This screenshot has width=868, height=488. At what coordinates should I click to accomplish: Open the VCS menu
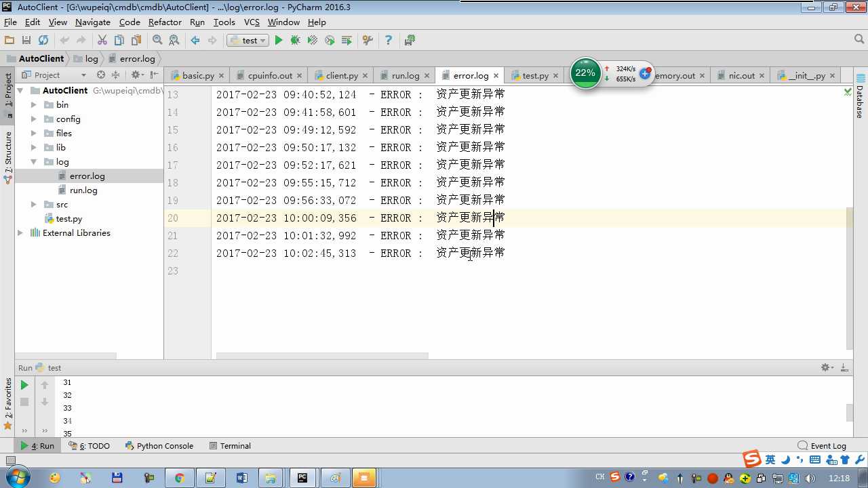click(x=252, y=22)
